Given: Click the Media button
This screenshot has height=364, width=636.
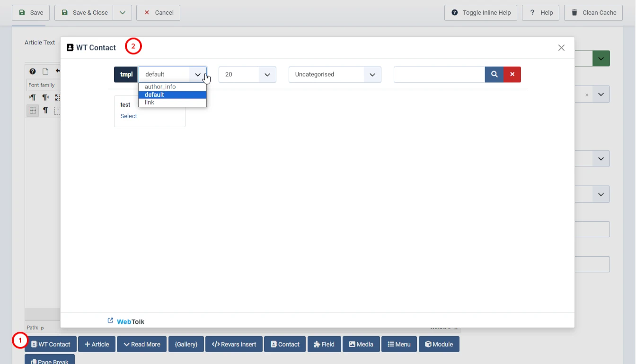Looking at the screenshot, I should tap(361, 344).
